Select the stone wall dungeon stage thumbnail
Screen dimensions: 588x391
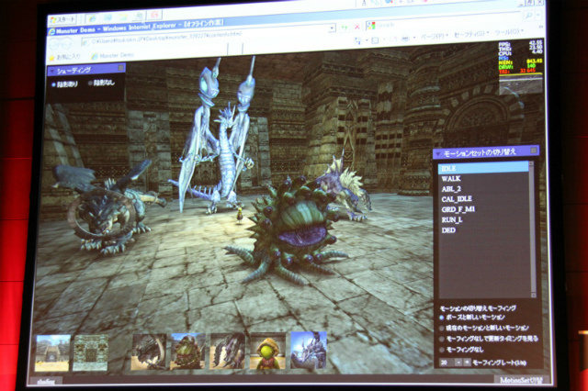tap(90, 352)
